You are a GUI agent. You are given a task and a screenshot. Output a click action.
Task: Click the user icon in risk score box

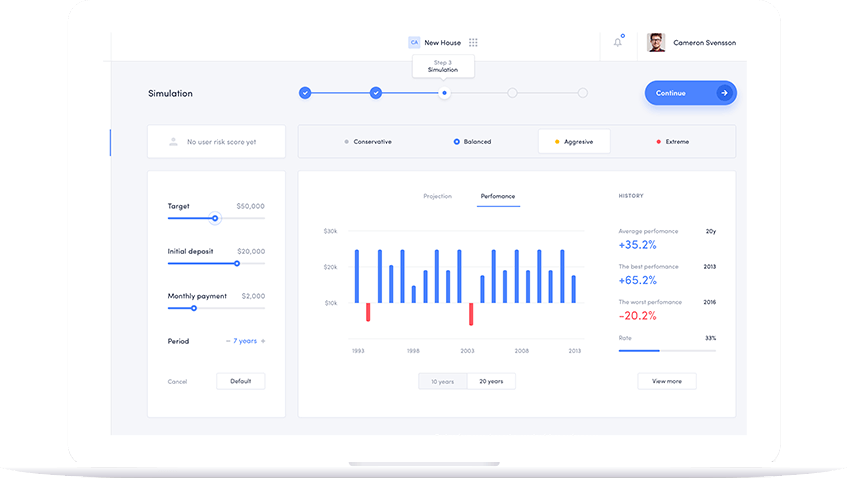(x=173, y=142)
